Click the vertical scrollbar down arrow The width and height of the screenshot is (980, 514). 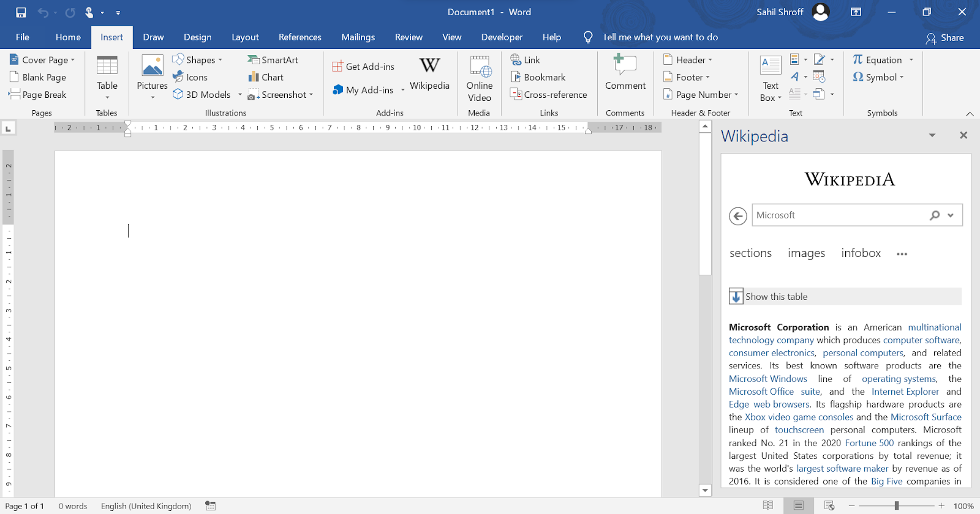pyautogui.click(x=705, y=490)
